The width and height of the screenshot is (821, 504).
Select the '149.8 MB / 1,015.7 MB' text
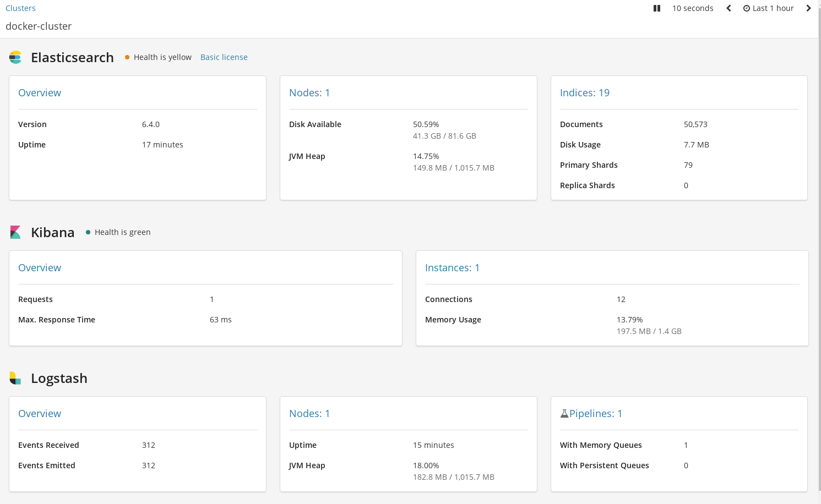click(x=454, y=168)
